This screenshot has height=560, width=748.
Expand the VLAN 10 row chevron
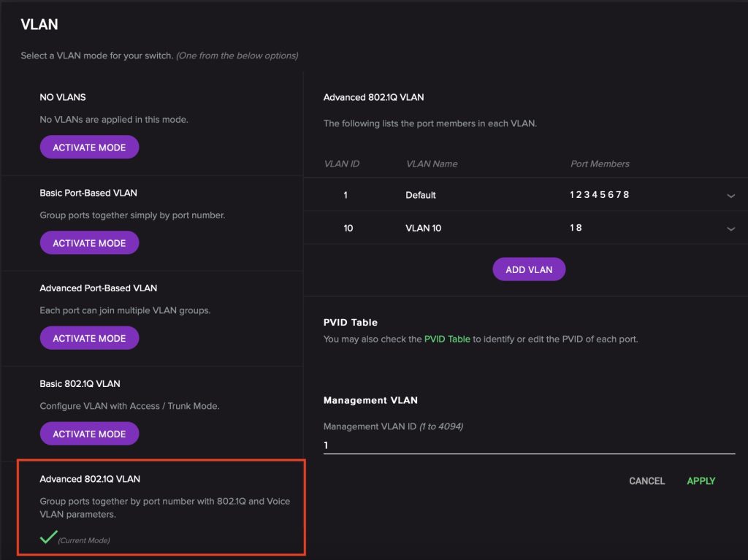click(730, 229)
